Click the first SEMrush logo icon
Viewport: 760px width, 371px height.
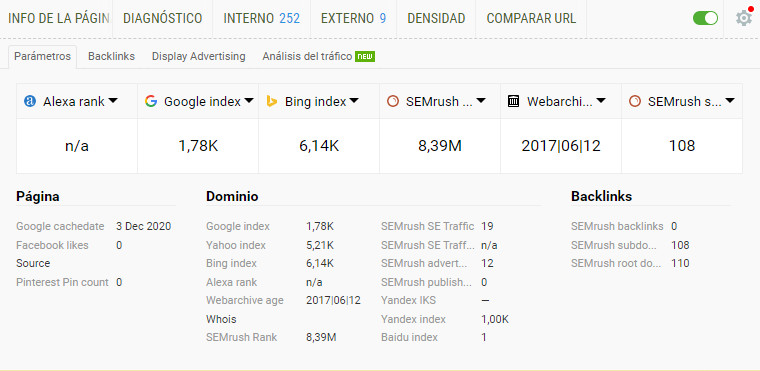click(x=393, y=101)
